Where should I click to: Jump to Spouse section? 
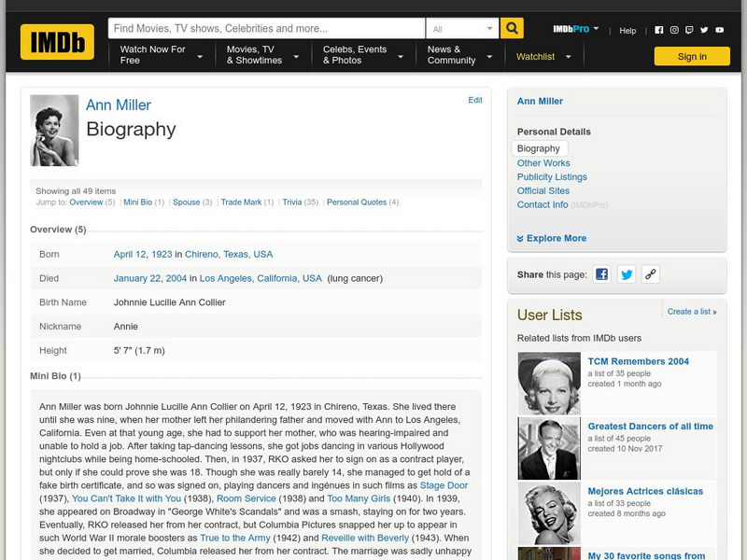(186, 203)
